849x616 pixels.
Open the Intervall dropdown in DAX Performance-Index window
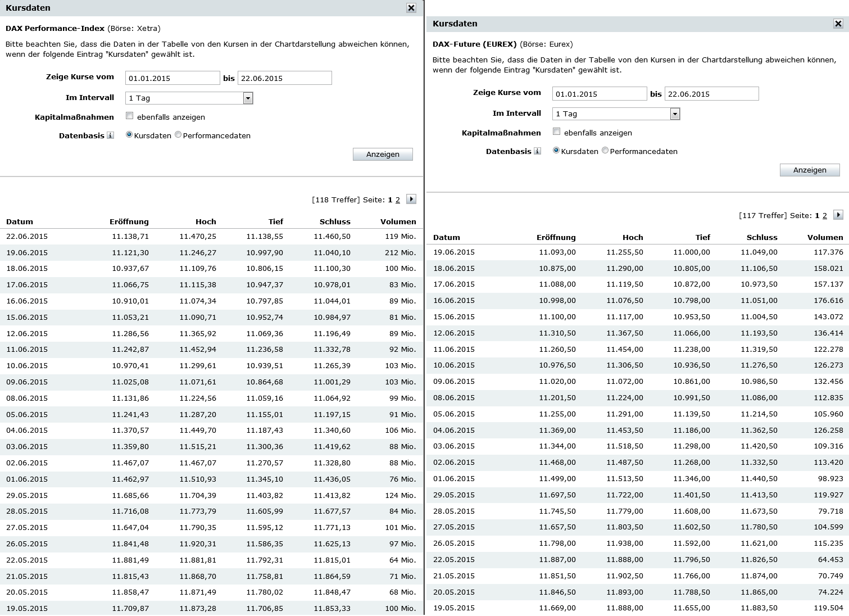[189, 98]
